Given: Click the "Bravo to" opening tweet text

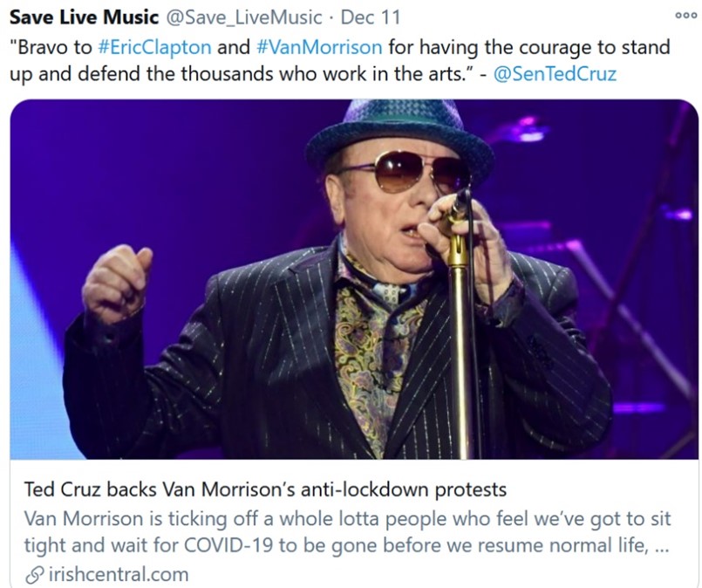Looking at the screenshot, I should click(48, 45).
